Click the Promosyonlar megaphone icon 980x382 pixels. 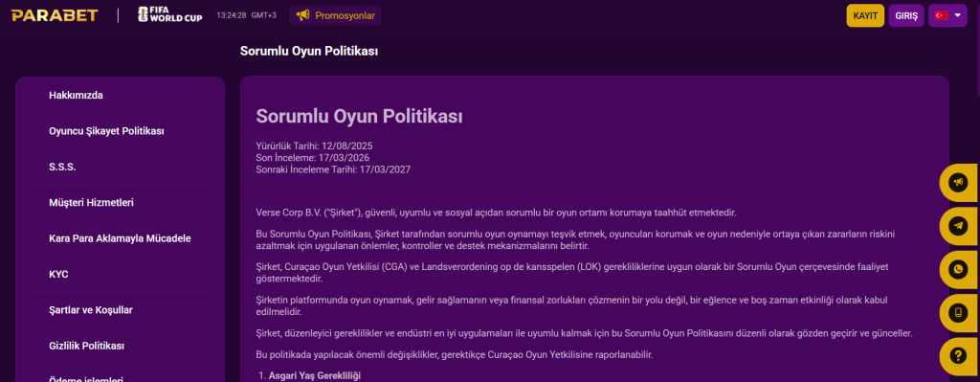pyautogui.click(x=302, y=15)
